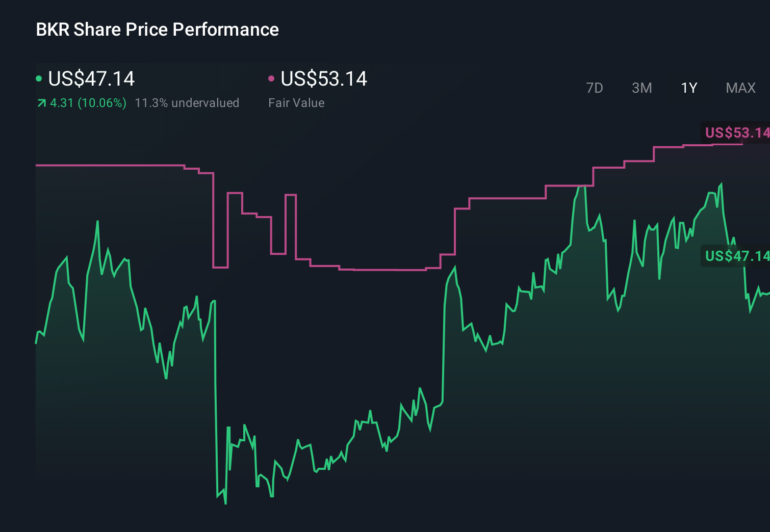Select the 7D time range

pos(595,88)
